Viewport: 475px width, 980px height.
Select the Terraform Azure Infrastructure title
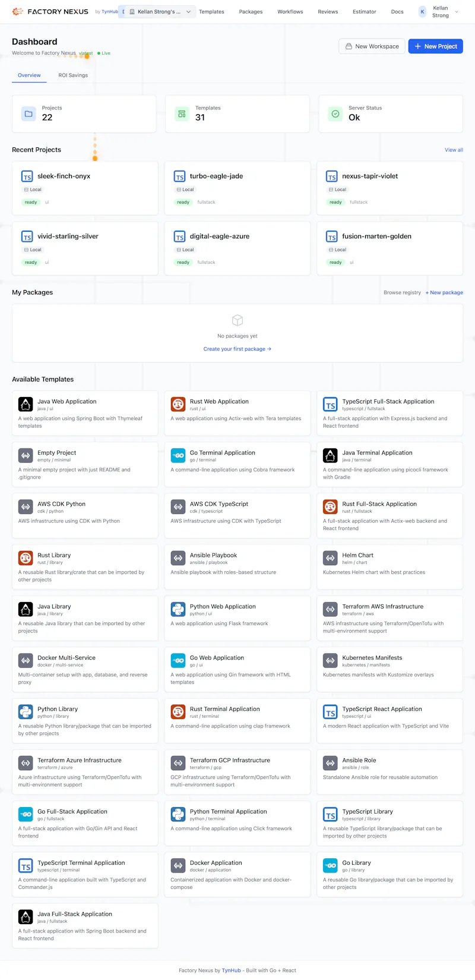(80, 760)
